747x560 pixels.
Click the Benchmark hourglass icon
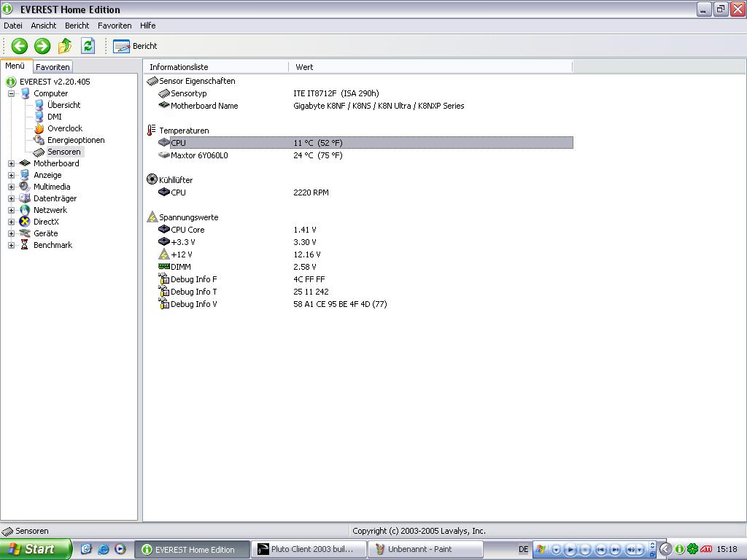pyautogui.click(x=25, y=245)
